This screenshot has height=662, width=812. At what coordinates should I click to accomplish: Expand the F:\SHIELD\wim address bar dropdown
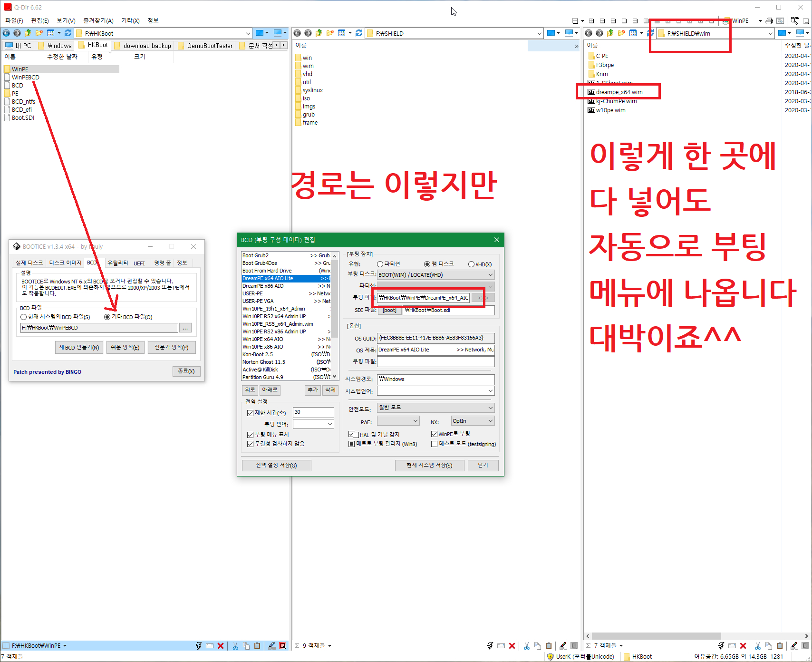pos(770,33)
